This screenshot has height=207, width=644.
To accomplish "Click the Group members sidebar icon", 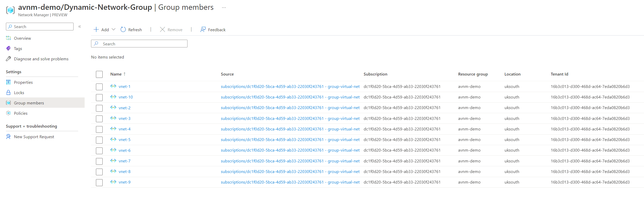I will click(8, 103).
